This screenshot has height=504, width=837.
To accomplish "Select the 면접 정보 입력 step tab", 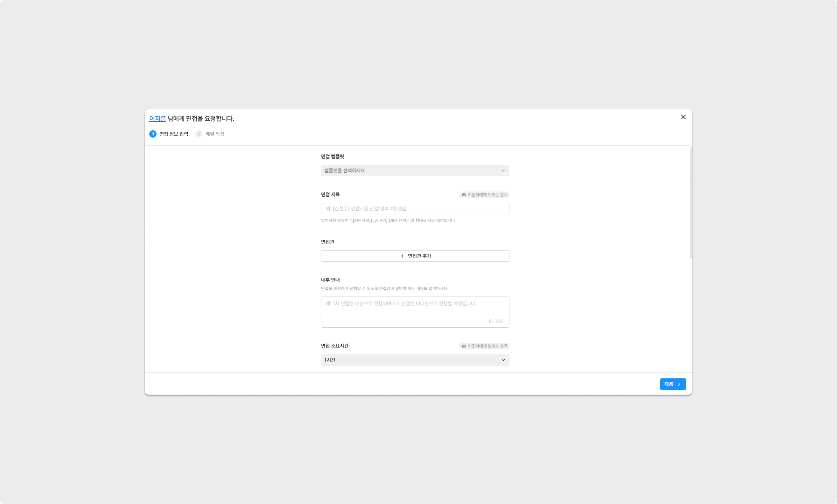I will (174, 134).
